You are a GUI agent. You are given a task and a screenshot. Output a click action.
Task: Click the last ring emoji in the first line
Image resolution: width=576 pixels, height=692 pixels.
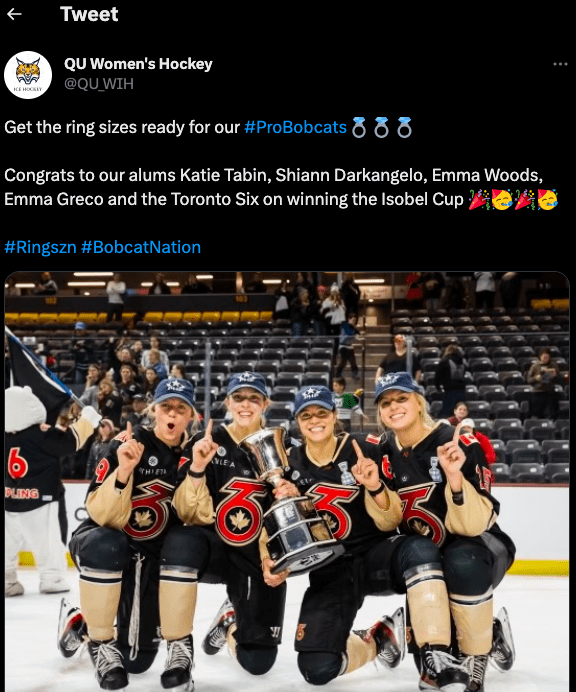pos(404,128)
